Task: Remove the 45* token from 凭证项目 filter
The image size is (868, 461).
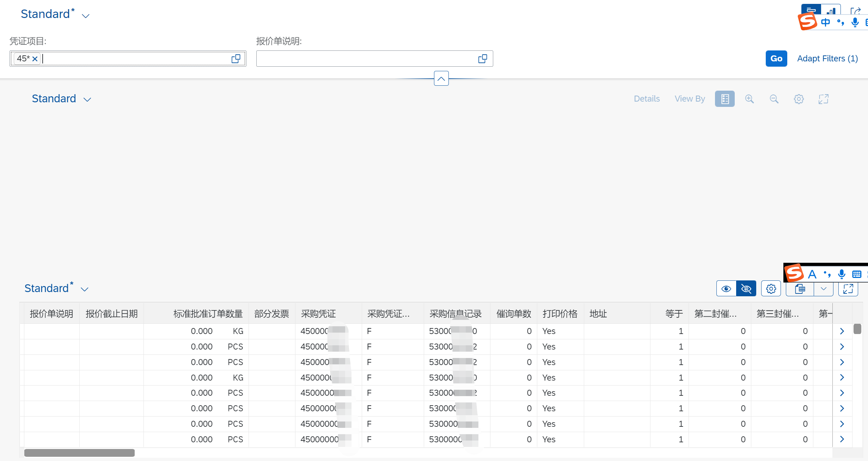Action: click(x=35, y=59)
